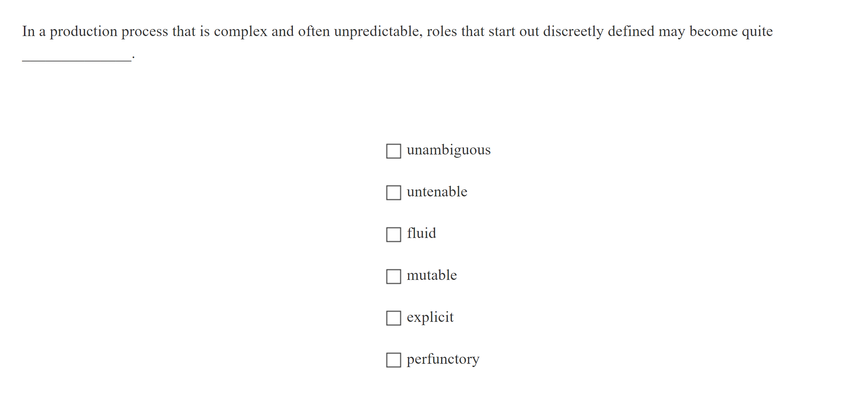
Task: Select the word perfunctory
Action: click(x=442, y=359)
